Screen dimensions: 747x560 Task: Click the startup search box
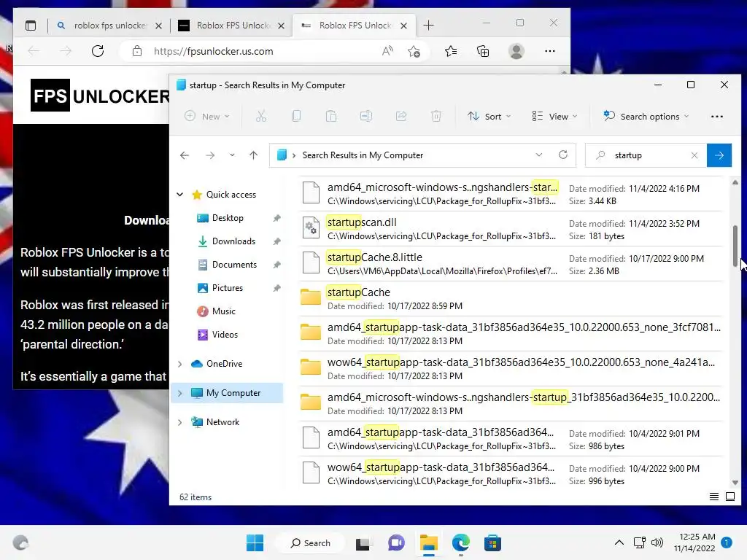646,155
